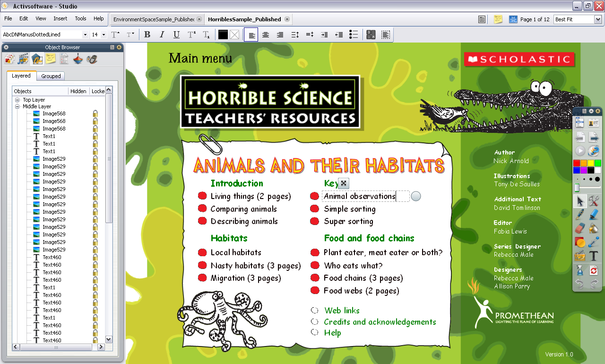Image resolution: width=605 pixels, height=364 pixels.
Task: Click the pen width slider handle
Action: click(577, 188)
